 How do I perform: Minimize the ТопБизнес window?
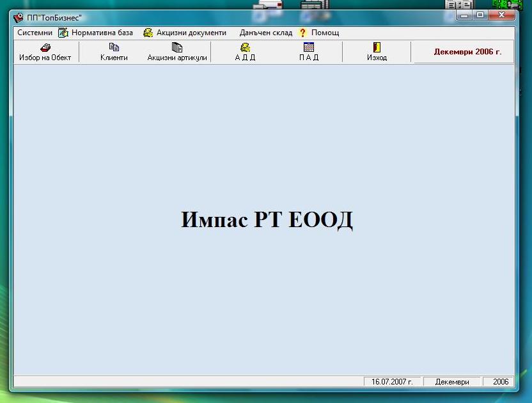(464, 15)
